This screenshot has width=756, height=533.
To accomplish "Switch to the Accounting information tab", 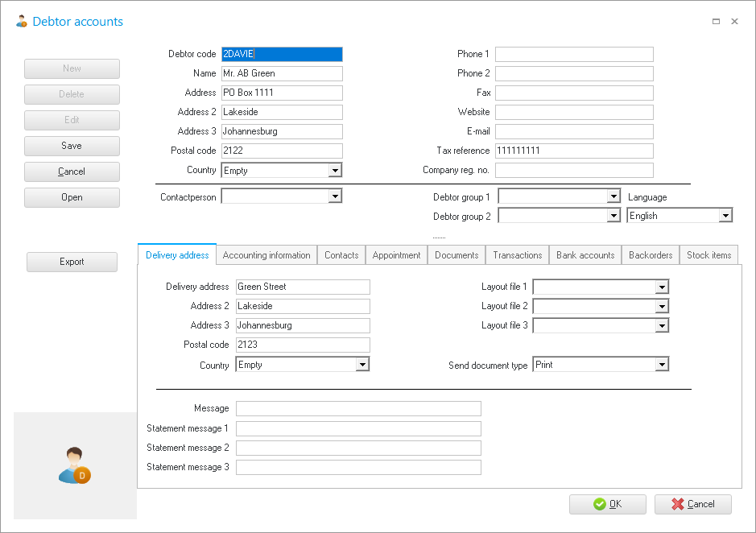I will click(x=266, y=255).
